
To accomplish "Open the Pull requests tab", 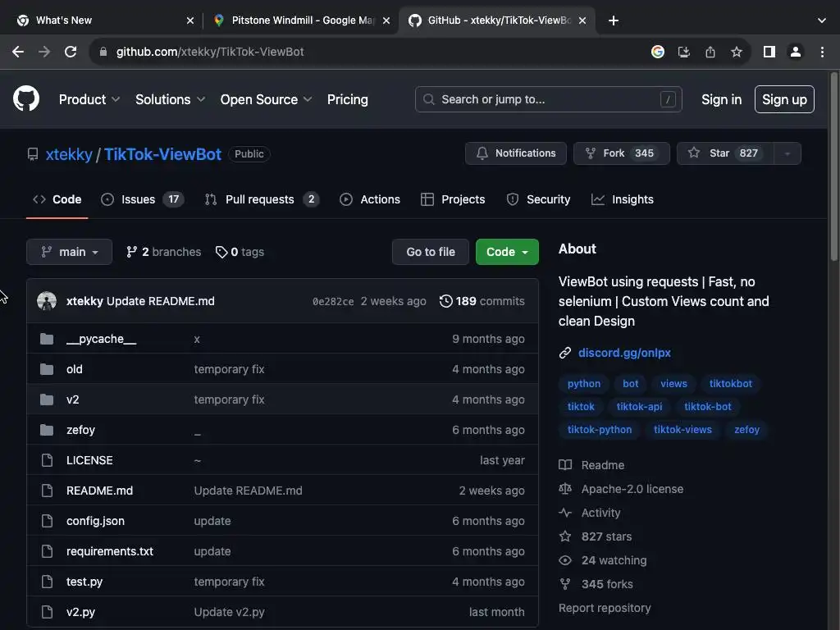I will tap(262, 199).
